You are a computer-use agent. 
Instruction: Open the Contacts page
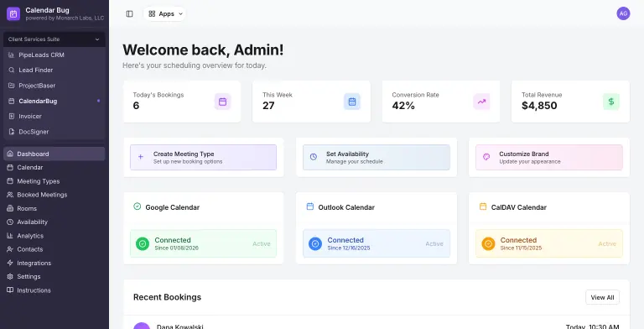[x=55, y=249]
